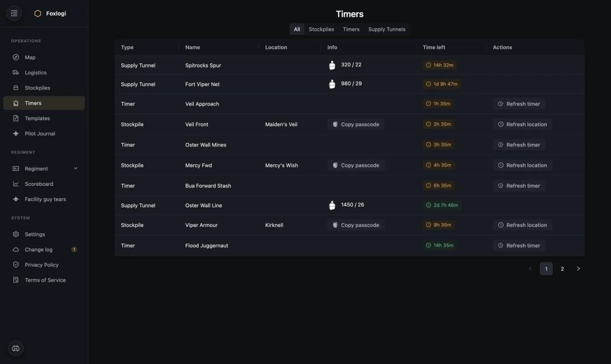Click the Change log notification badge
Image resolution: width=611 pixels, height=364 pixels.
(74, 250)
